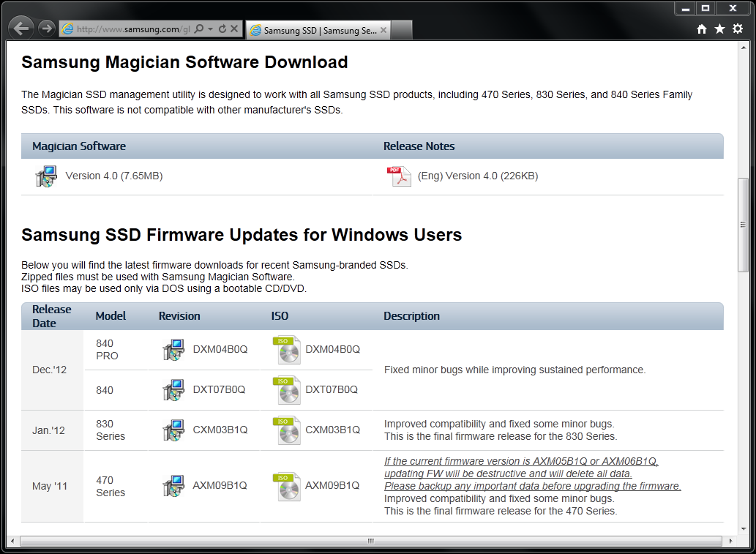Close the Samsung SSD tab
The width and height of the screenshot is (756, 554).
click(383, 31)
